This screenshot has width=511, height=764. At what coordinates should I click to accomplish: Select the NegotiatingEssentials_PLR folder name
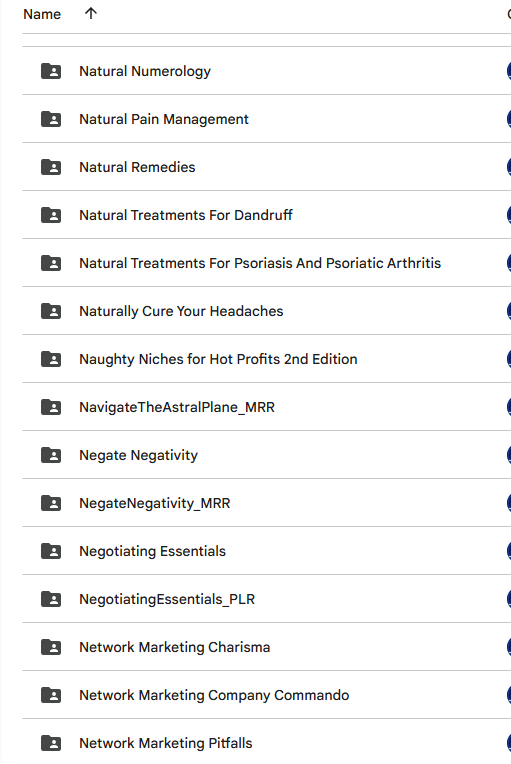coord(167,599)
